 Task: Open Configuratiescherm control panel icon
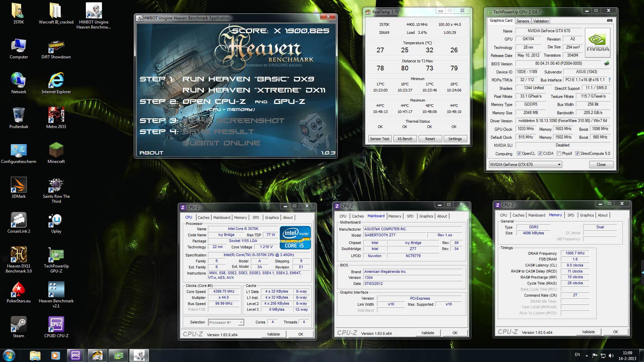[18, 153]
